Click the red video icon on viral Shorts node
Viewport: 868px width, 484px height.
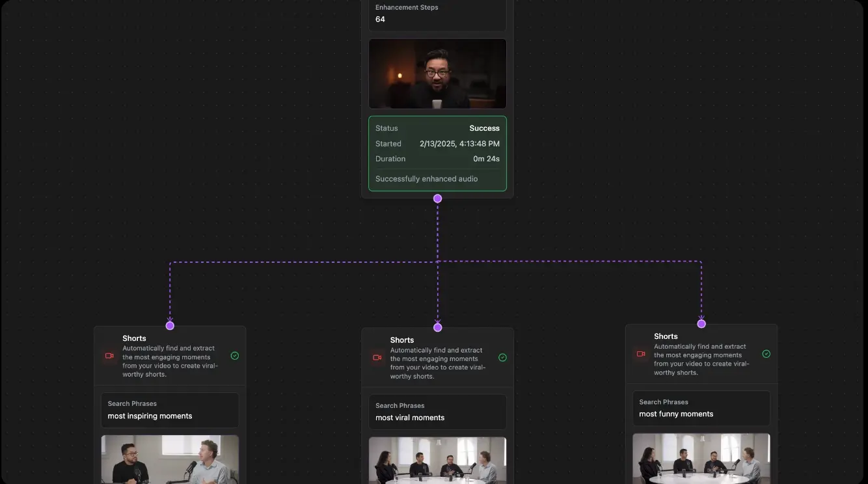point(377,357)
